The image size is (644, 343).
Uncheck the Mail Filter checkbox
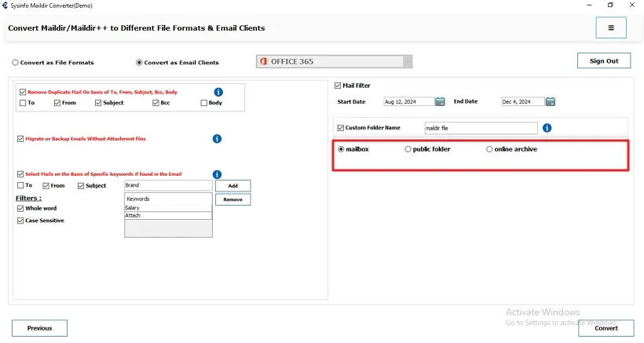(338, 86)
